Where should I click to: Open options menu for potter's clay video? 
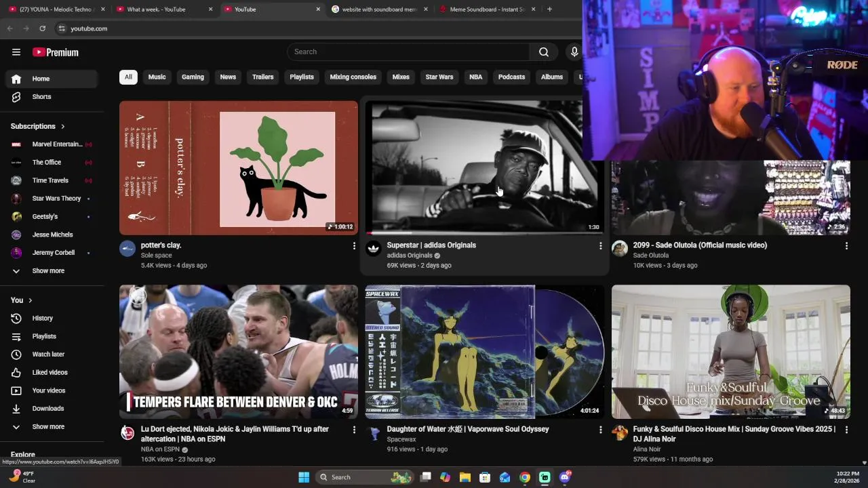click(x=354, y=246)
